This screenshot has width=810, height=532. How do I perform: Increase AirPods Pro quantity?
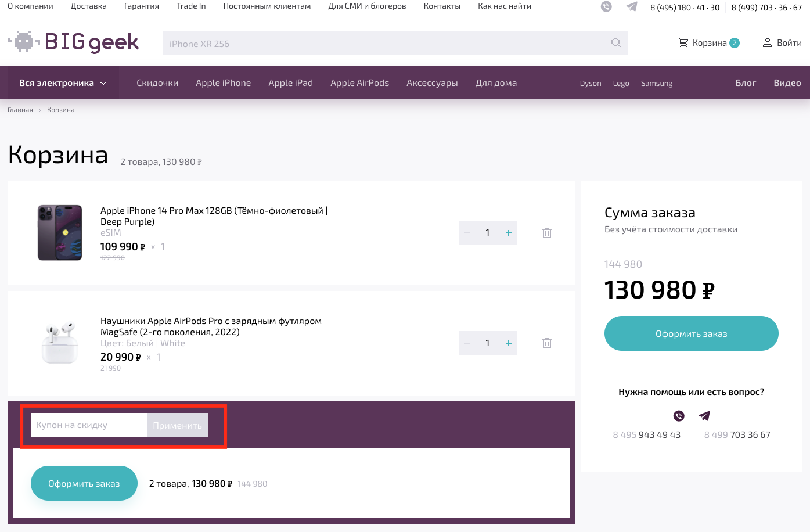point(509,343)
